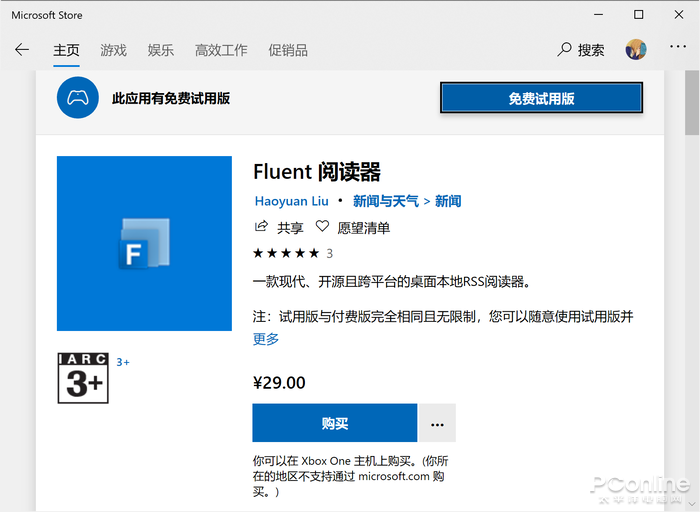Open the top-right three-dot menu
This screenshot has width=700, height=512.
click(678, 46)
